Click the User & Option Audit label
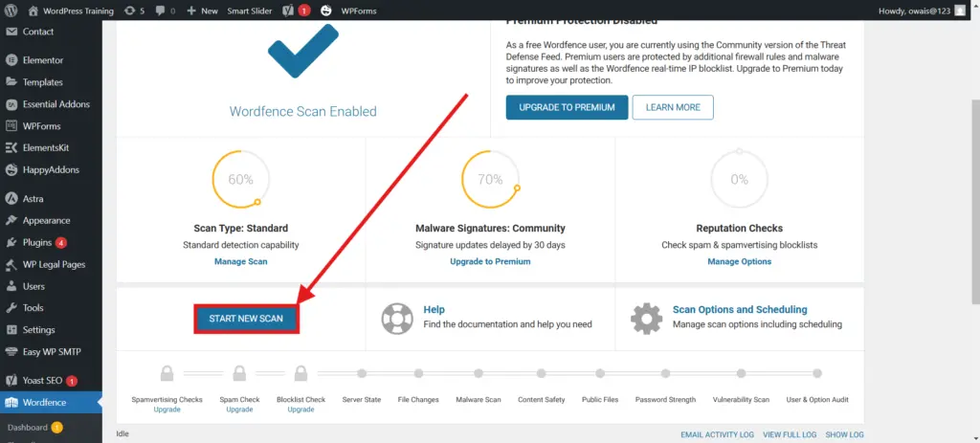 coord(817,400)
